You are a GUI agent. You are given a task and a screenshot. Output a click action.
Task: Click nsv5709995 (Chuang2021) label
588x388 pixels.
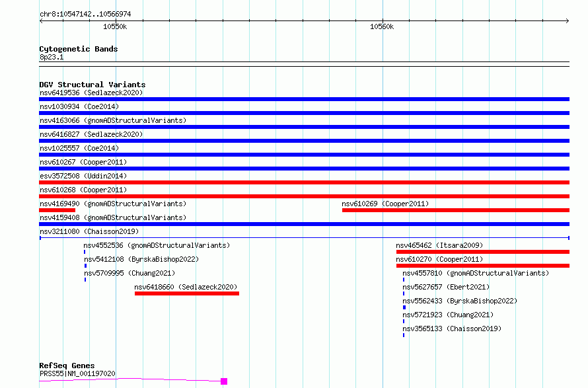129,273
